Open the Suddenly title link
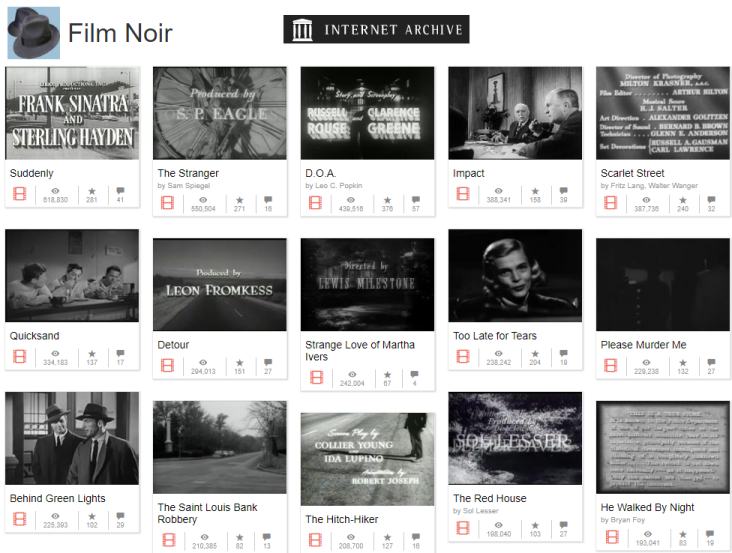The height and width of the screenshot is (553, 732). [32, 173]
